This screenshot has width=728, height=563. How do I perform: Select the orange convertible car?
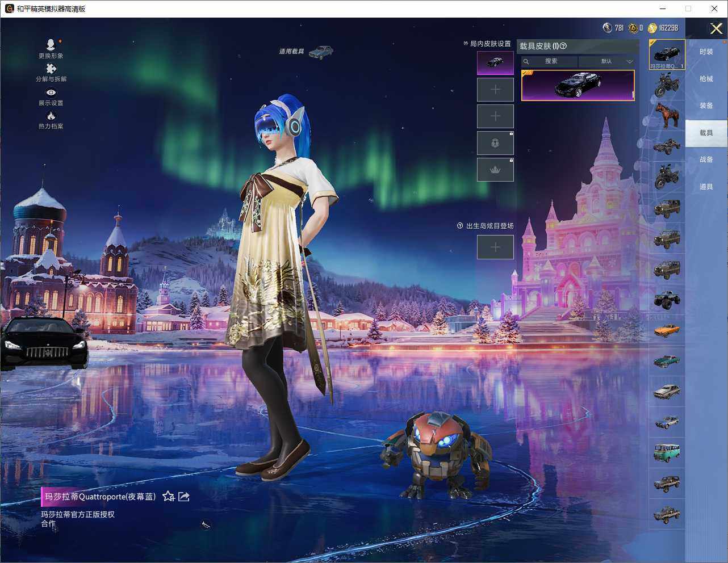667,330
